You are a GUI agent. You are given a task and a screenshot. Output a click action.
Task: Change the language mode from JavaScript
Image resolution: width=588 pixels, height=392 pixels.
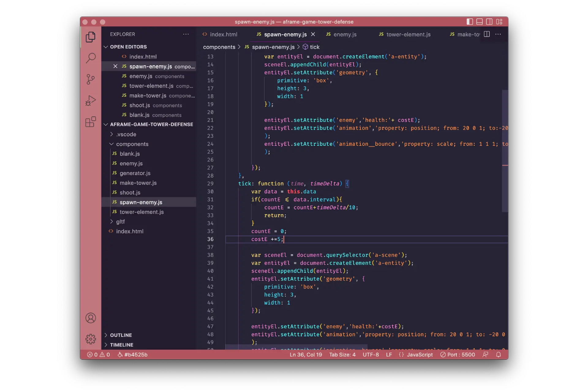420,354
